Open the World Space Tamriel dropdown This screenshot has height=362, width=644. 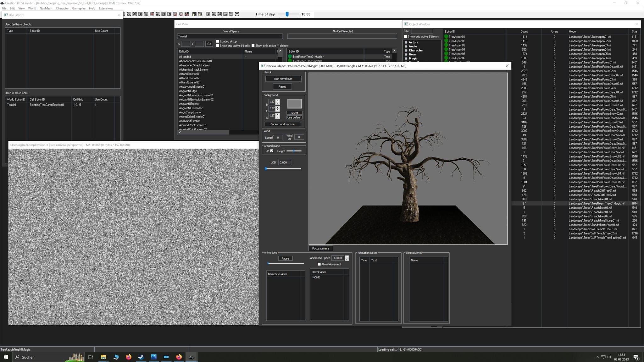(230, 36)
